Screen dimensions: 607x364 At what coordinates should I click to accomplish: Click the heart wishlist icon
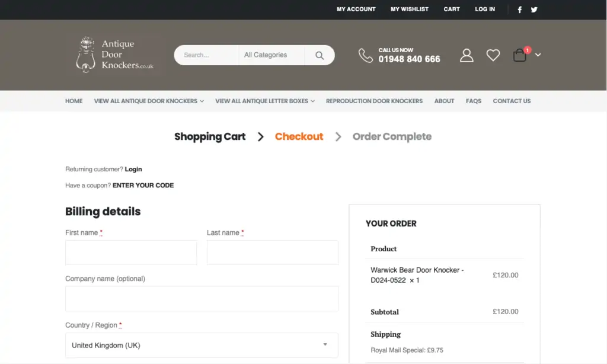pos(493,55)
